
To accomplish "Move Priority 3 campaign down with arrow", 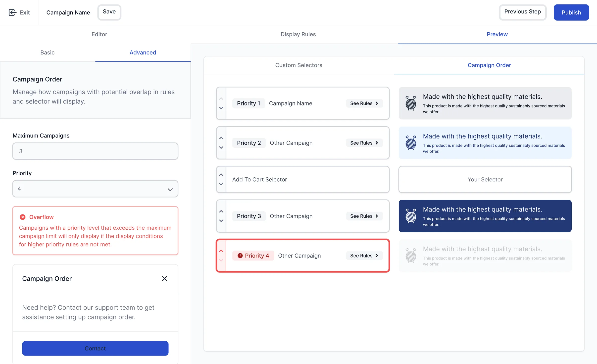I will coord(221,221).
